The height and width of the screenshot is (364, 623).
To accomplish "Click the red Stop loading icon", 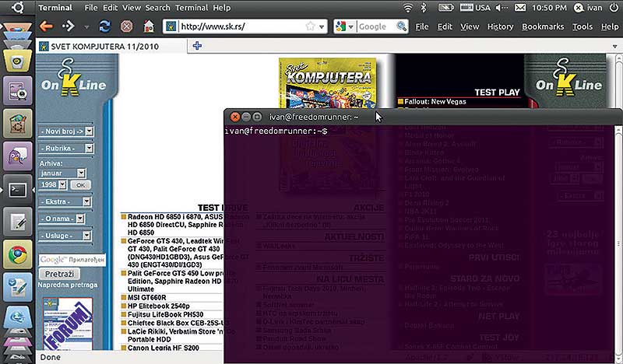I will [126, 26].
